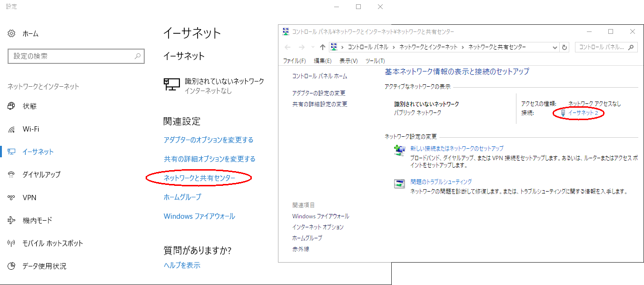This screenshot has width=644, height=285.
Task: Minimize the 設定 window
Action: tap(337, 7)
